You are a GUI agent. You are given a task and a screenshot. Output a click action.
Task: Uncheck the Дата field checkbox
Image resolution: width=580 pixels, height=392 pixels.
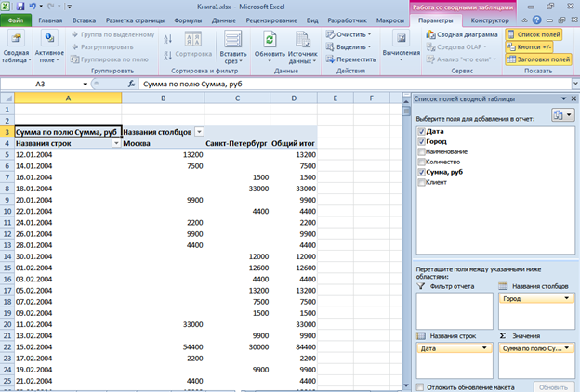point(423,131)
